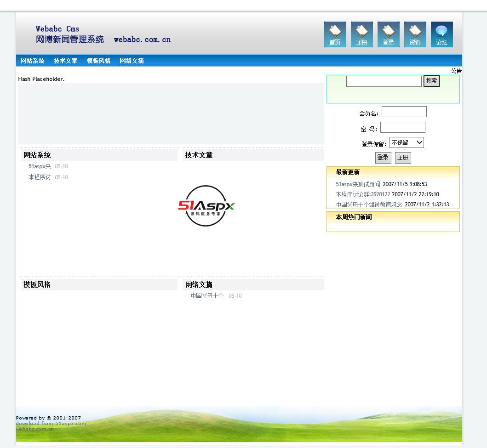
Task: Open 本程序讨论群:3920122 in latest updates
Action: click(x=363, y=194)
